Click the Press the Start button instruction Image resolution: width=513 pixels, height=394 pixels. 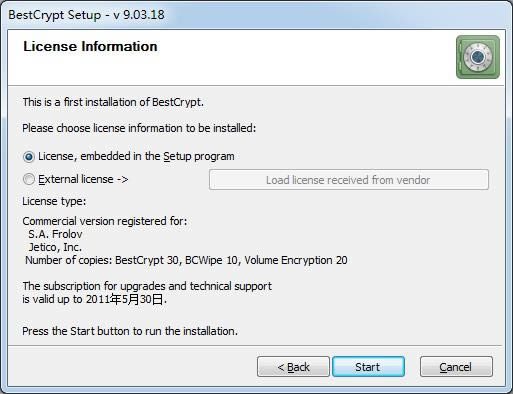[130, 331]
